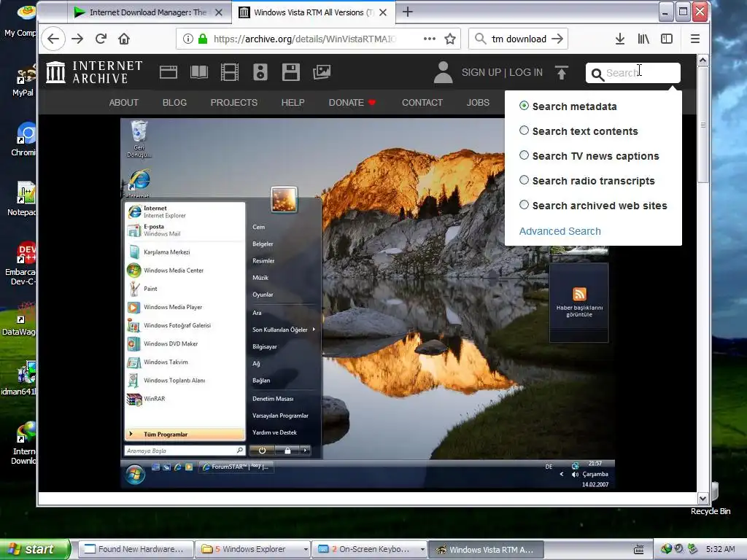Open the Windows start menu

34,549
